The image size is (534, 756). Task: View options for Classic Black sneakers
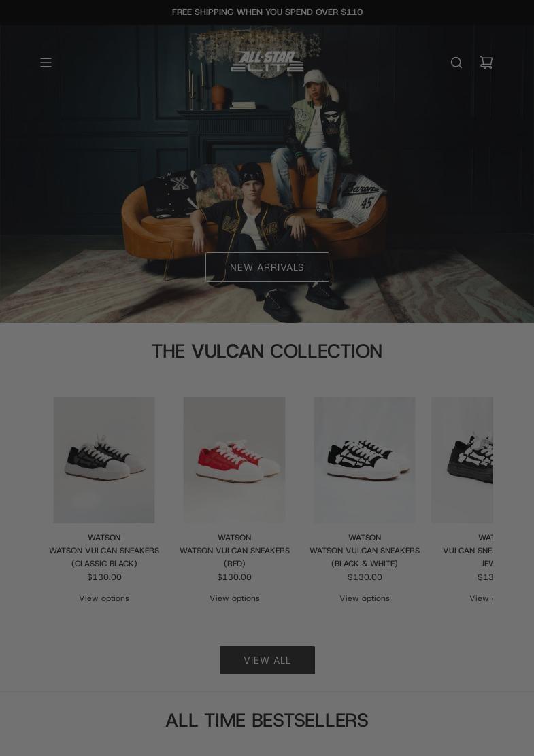[x=104, y=598]
